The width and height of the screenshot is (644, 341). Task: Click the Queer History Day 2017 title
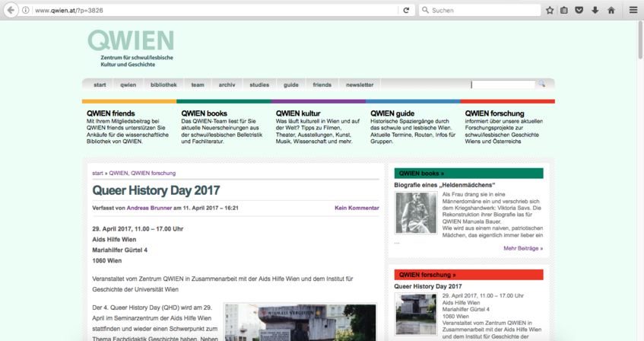point(156,190)
